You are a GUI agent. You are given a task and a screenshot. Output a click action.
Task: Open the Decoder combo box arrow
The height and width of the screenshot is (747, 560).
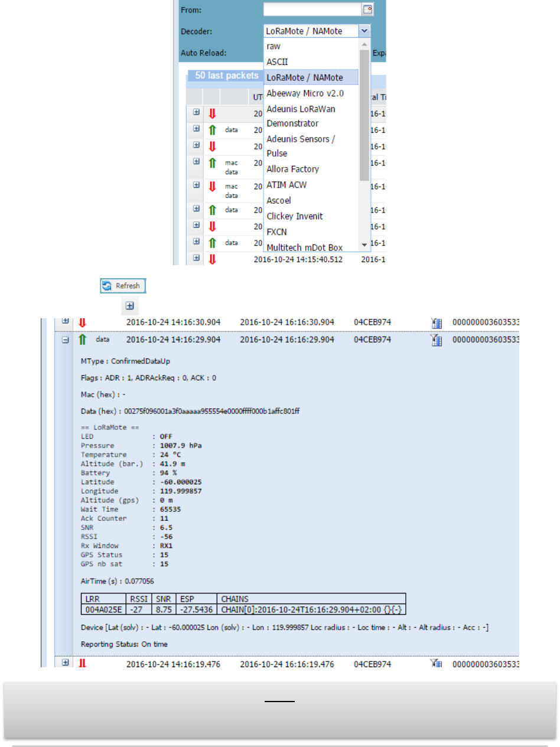pos(364,31)
